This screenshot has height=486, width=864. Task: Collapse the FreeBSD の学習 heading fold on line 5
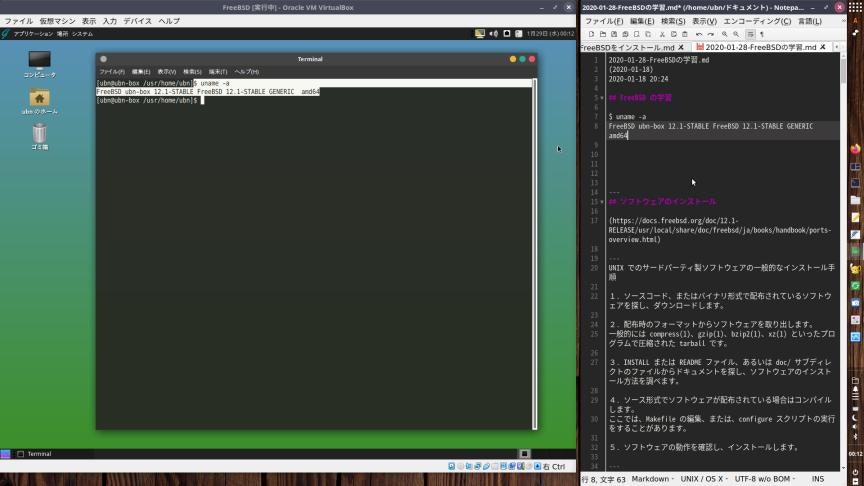pos(602,98)
